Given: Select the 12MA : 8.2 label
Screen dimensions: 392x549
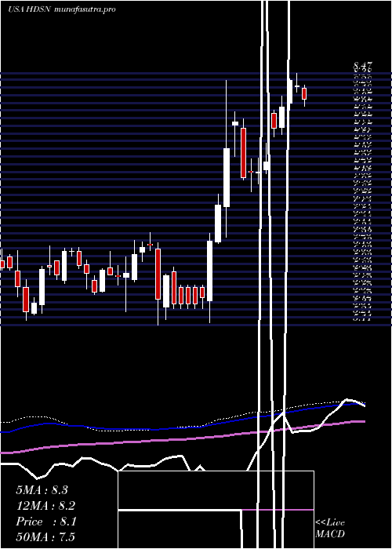Looking at the screenshot, I should (x=45, y=506).
